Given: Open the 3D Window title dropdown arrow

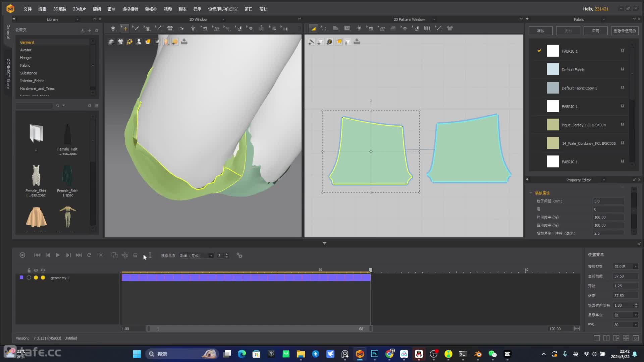Looking at the screenshot, I should (223, 19).
